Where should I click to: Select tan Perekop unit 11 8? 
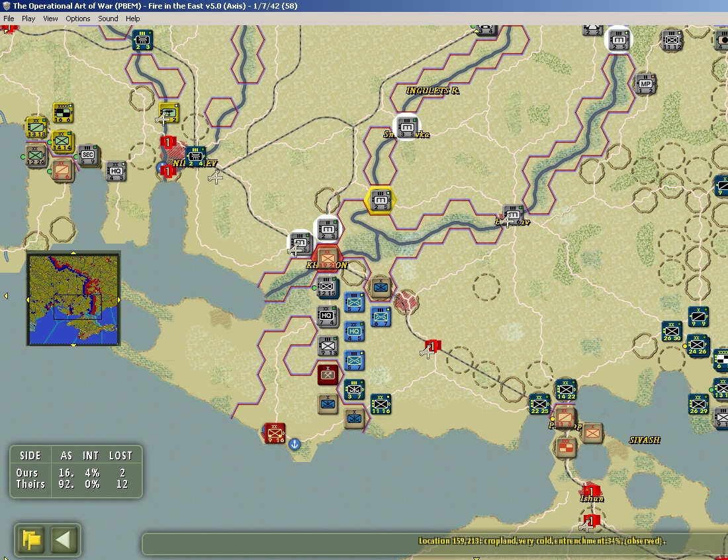click(x=565, y=418)
